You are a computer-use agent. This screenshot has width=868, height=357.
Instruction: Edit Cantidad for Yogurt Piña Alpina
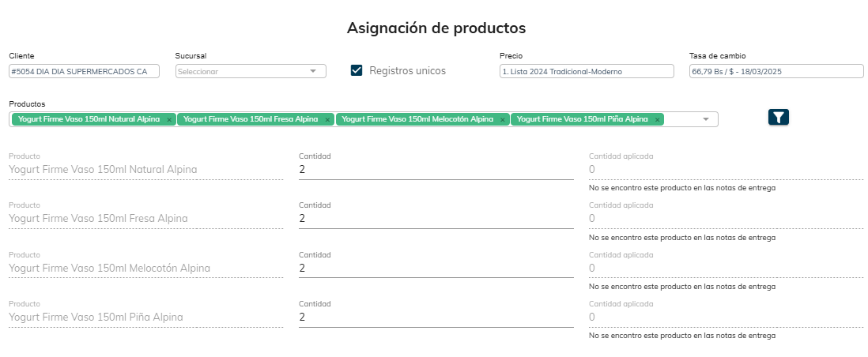[436, 317]
